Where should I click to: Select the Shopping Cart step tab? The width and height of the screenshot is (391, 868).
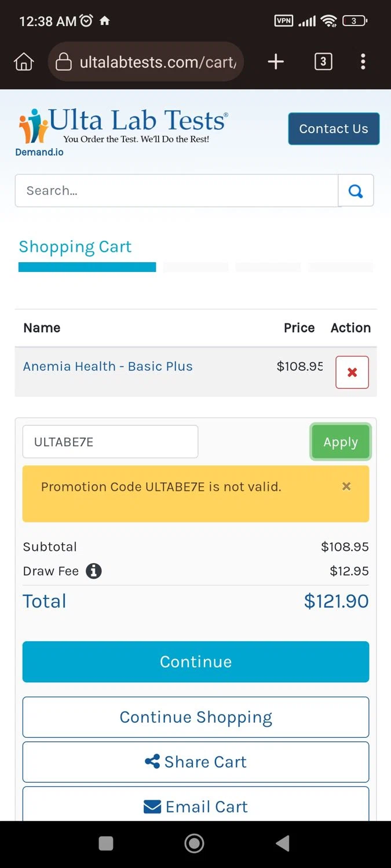click(x=75, y=247)
